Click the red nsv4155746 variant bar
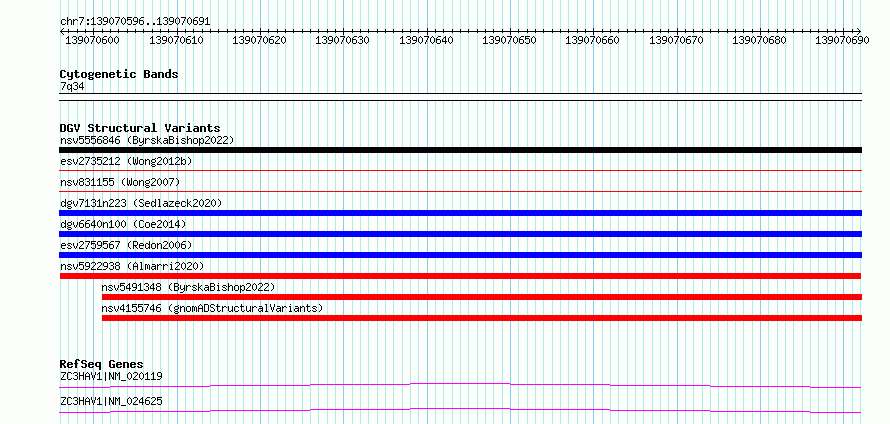This screenshot has height=424, width=890. (x=481, y=318)
